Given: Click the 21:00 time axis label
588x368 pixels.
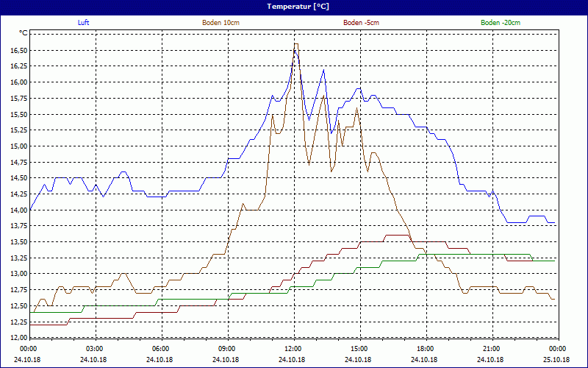Looking at the screenshot, I should coord(491,349).
